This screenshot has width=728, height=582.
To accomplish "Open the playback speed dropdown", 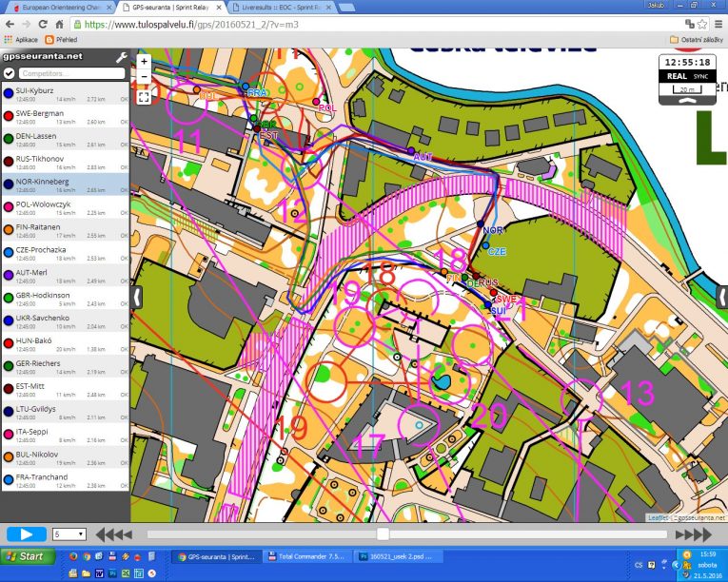I will (69, 534).
